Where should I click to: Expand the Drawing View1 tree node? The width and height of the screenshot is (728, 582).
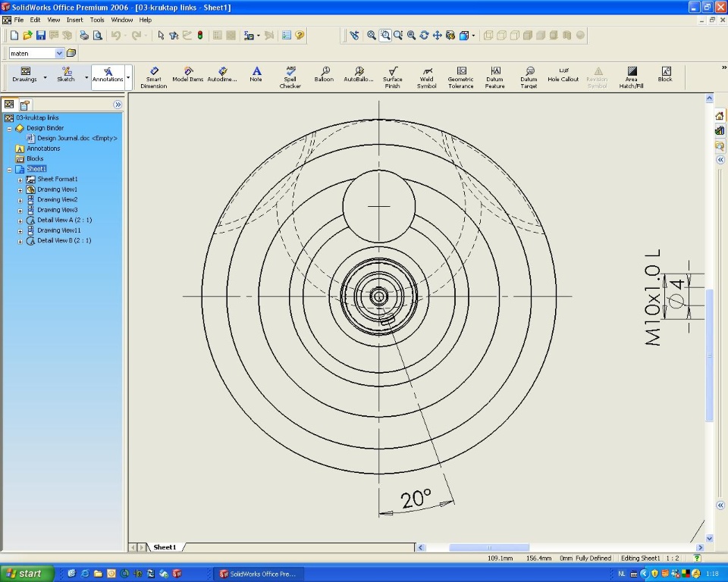click(20, 189)
